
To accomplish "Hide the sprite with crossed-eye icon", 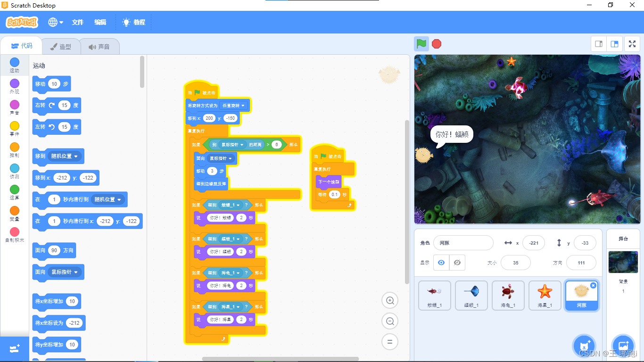I will point(457,263).
